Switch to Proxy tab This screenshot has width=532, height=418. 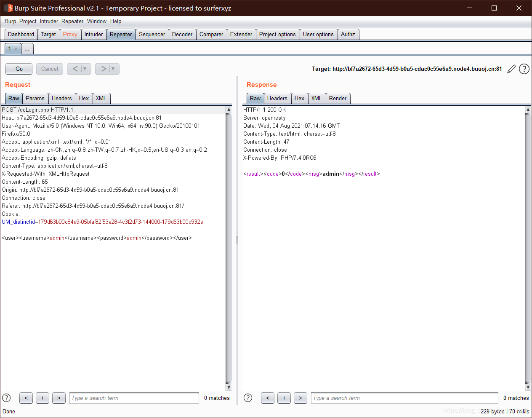pyautogui.click(x=70, y=35)
